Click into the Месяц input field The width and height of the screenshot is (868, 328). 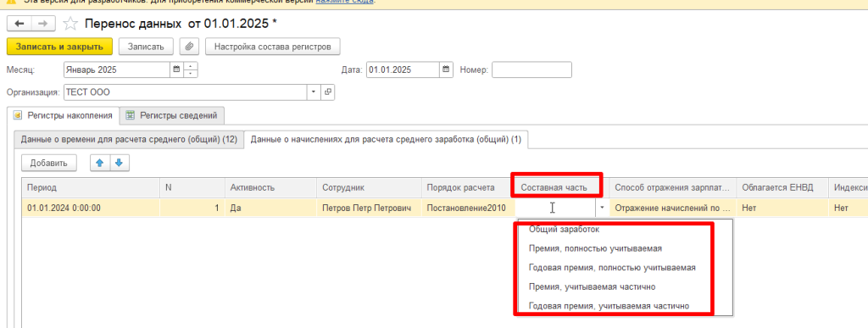[117, 69]
